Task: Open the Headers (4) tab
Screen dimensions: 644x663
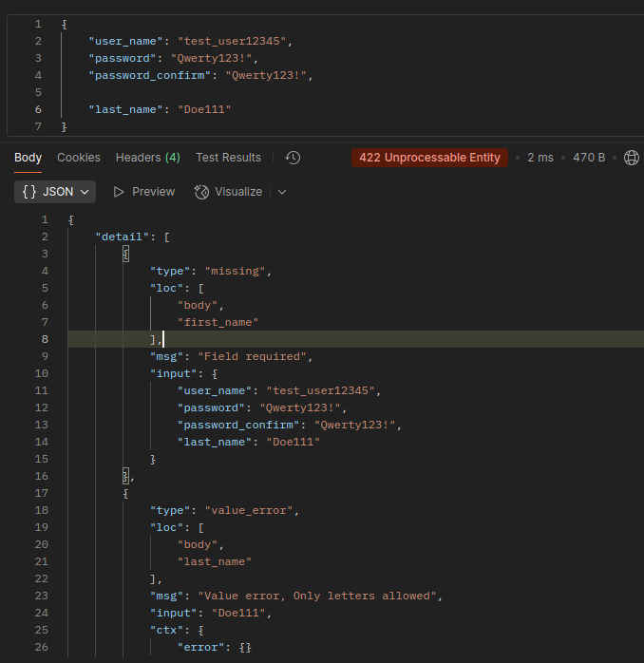Action: tap(148, 158)
